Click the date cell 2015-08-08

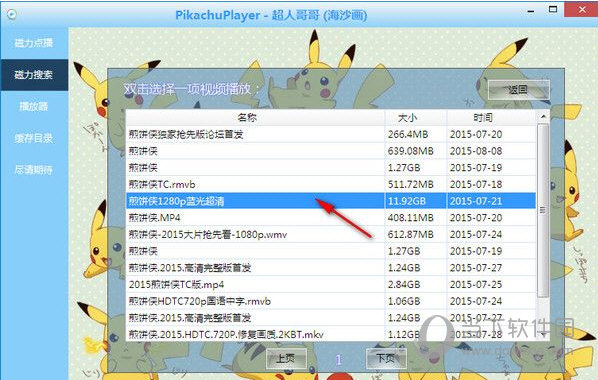point(491,151)
